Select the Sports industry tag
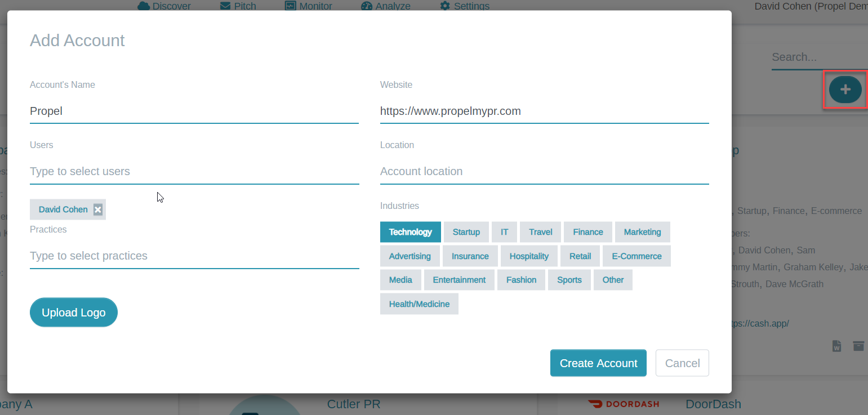The width and height of the screenshot is (868, 415). click(569, 280)
